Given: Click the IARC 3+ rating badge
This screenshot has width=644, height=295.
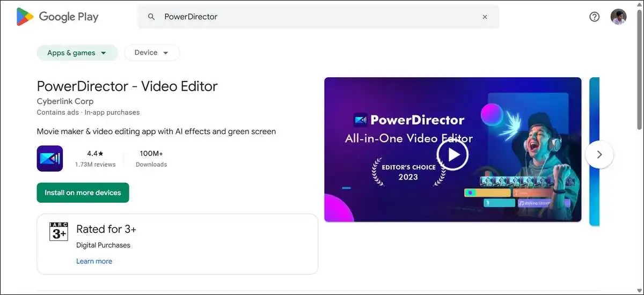Looking at the screenshot, I should click(58, 231).
